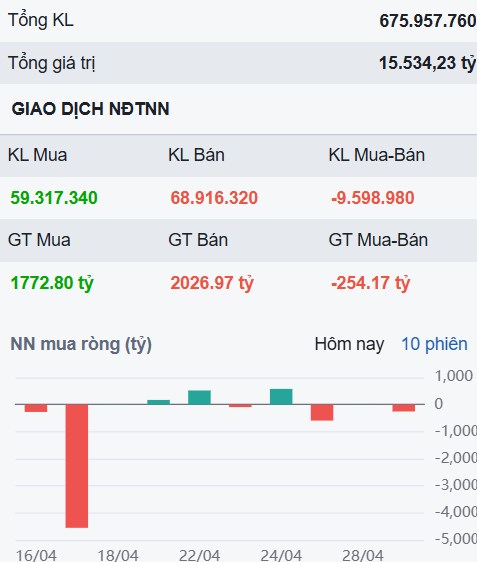Click the green bar above 22/04

coord(200,397)
